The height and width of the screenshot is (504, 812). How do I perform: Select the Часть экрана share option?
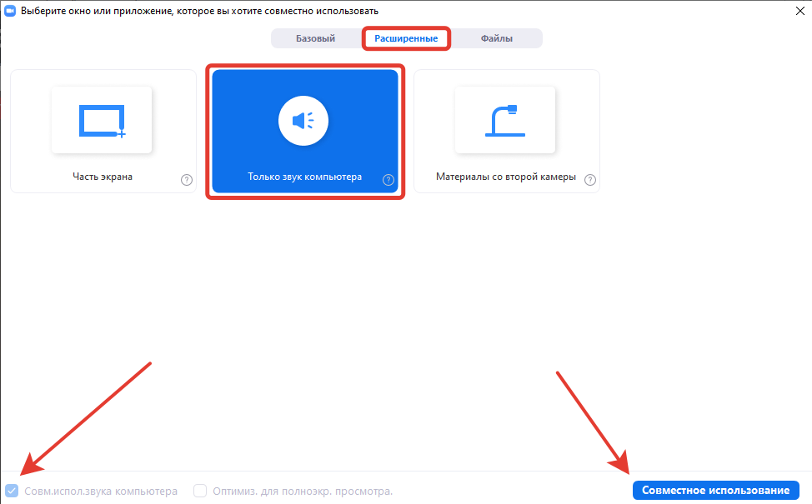pyautogui.click(x=103, y=132)
